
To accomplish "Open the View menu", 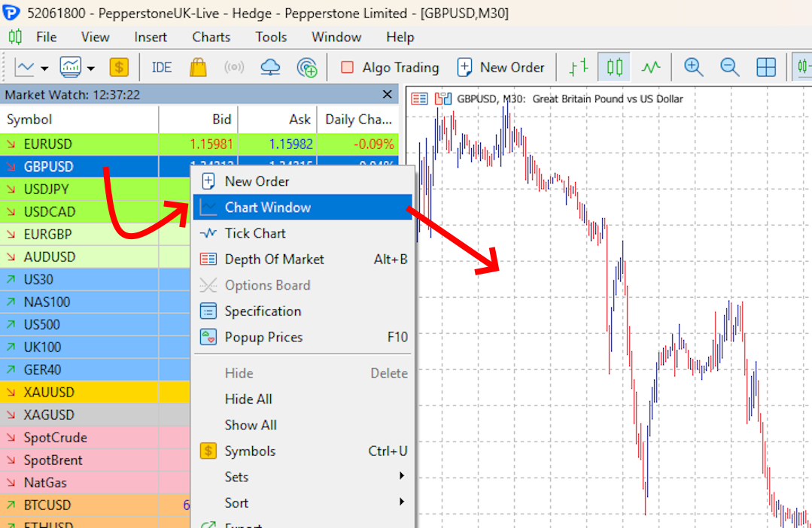I will click(x=96, y=38).
